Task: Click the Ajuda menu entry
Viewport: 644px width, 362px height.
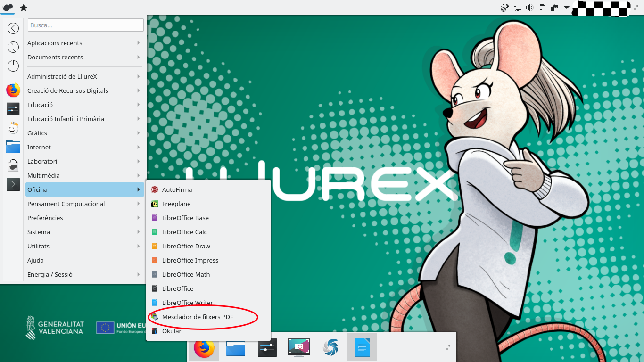Action: click(35, 260)
